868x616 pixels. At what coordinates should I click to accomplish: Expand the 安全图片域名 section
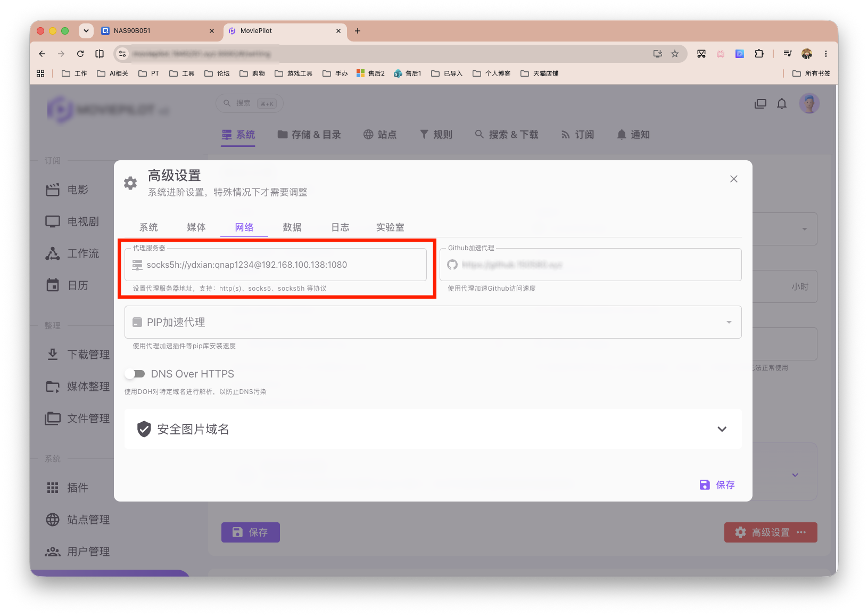point(433,429)
